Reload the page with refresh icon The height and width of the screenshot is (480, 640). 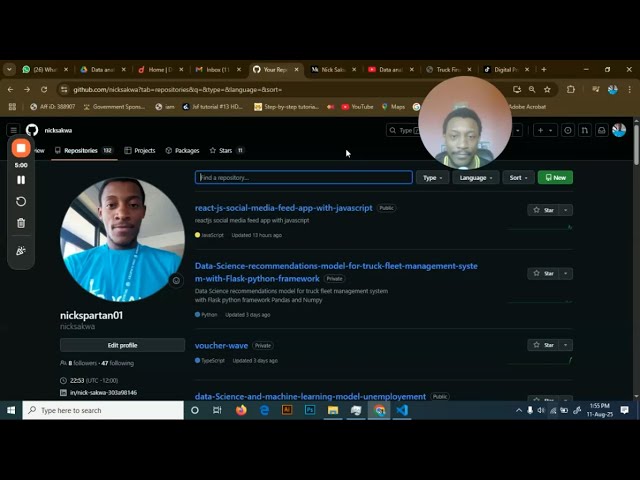(x=44, y=89)
